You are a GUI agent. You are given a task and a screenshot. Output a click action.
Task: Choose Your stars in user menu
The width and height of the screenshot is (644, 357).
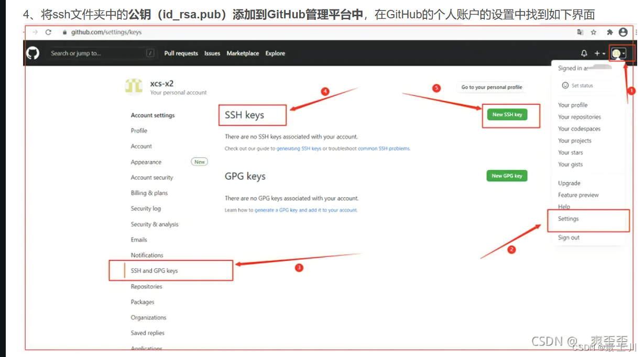tap(571, 153)
